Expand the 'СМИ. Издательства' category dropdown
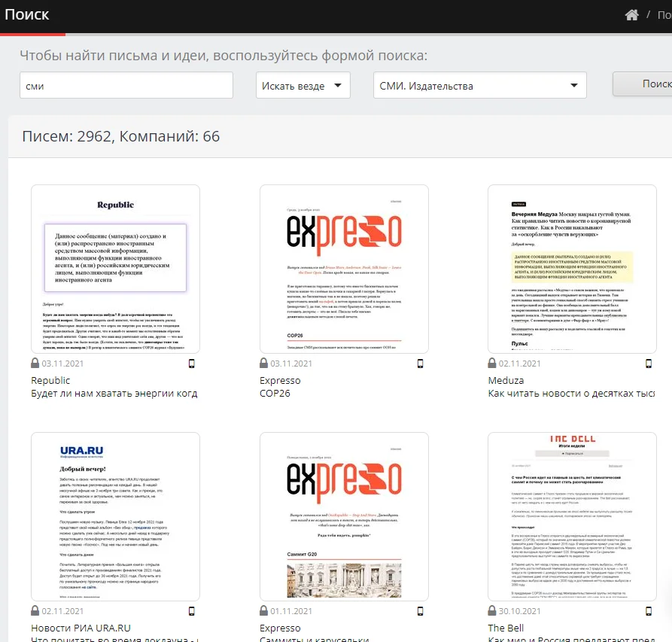This screenshot has height=642, width=672. [479, 86]
